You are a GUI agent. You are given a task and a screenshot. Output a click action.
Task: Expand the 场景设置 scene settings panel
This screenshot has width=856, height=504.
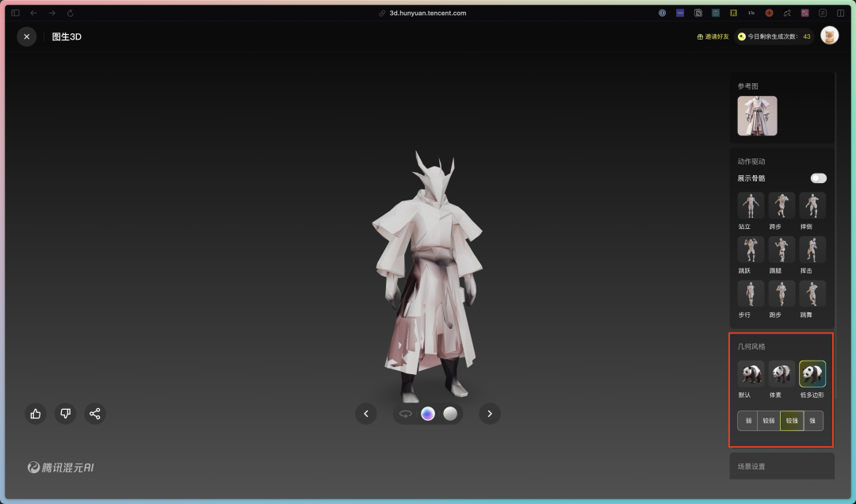781,466
